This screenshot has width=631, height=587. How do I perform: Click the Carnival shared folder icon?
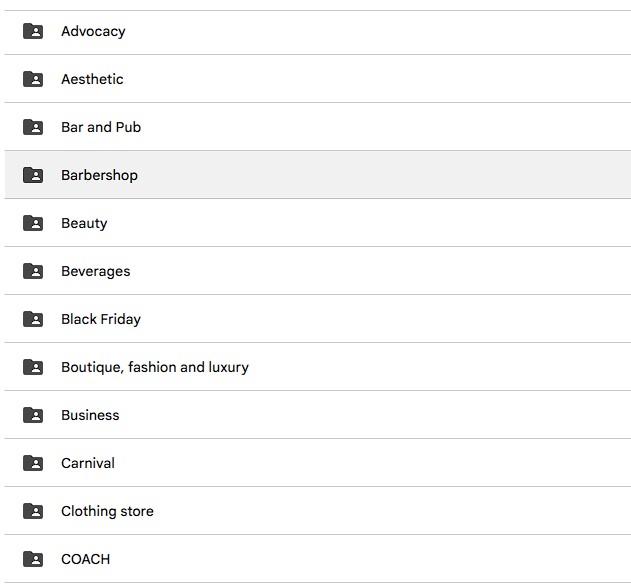pyautogui.click(x=33, y=463)
